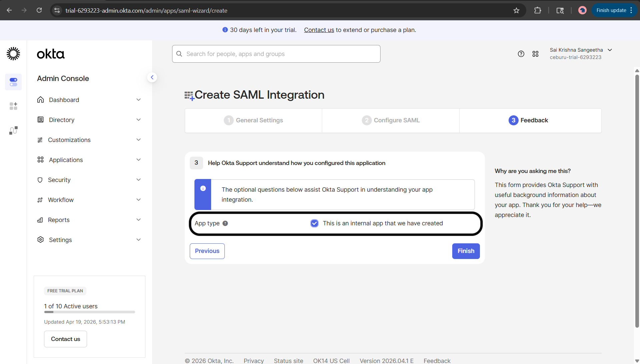
Task: Click the scrollbar down arrow
Action: pyautogui.click(x=637, y=361)
